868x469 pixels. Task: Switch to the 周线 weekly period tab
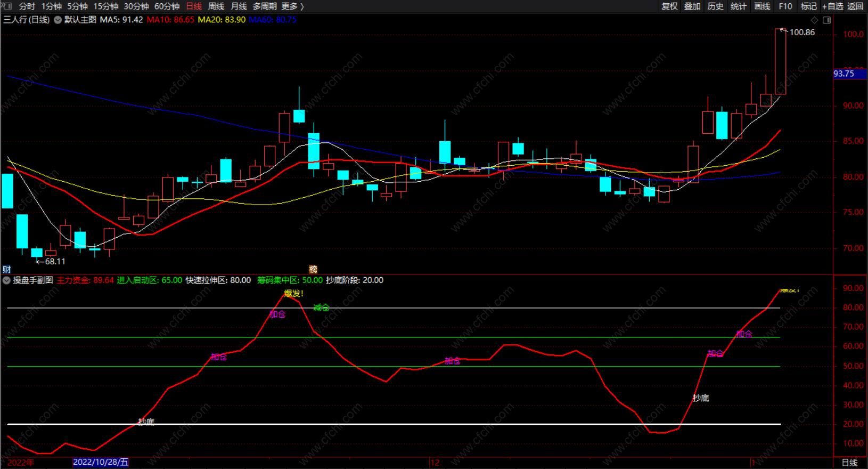(x=216, y=6)
